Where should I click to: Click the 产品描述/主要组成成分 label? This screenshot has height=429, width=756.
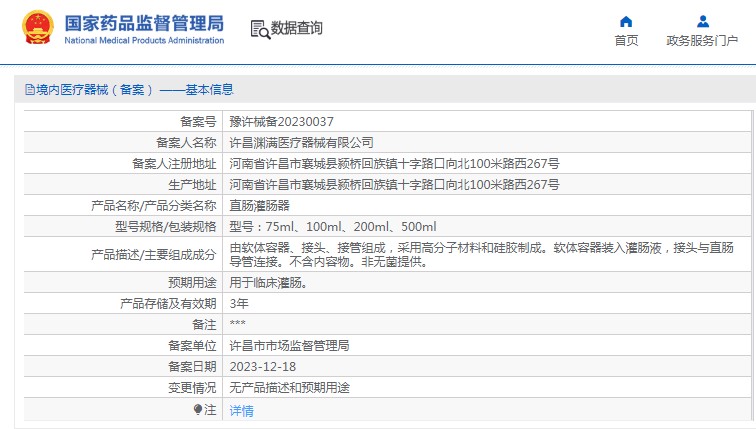pos(154,255)
